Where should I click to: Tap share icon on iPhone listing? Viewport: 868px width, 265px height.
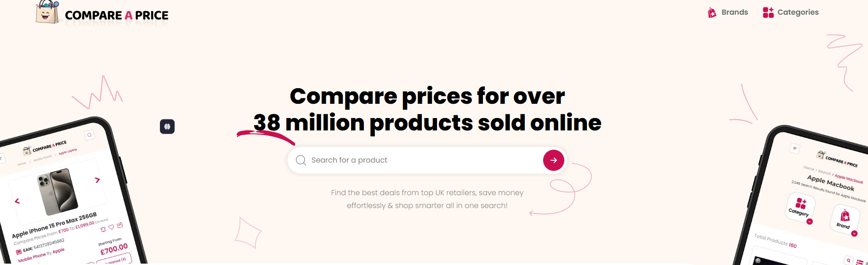[x=120, y=225]
